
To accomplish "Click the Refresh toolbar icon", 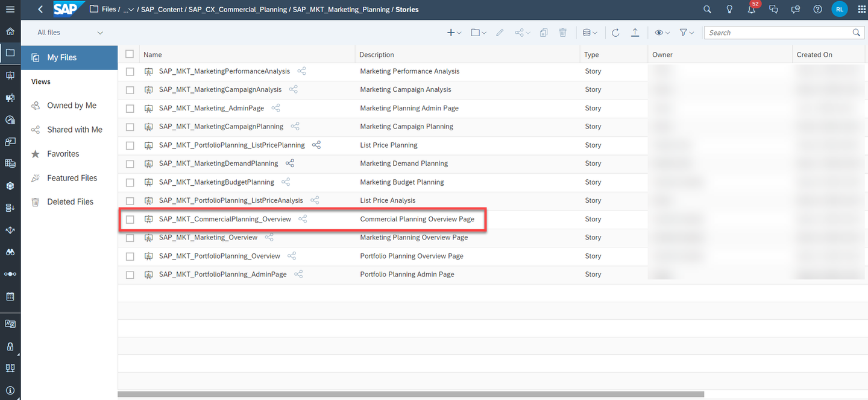I will pyautogui.click(x=615, y=33).
